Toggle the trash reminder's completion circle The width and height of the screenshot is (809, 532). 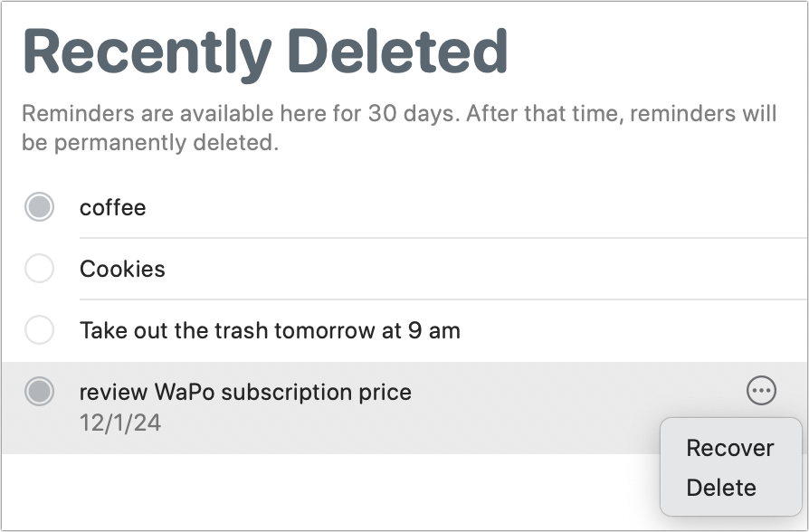(x=39, y=329)
